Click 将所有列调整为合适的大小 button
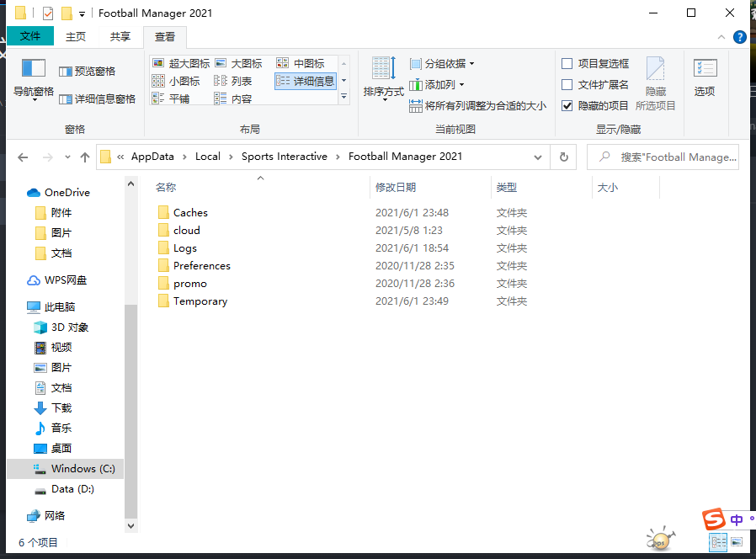 478,105
